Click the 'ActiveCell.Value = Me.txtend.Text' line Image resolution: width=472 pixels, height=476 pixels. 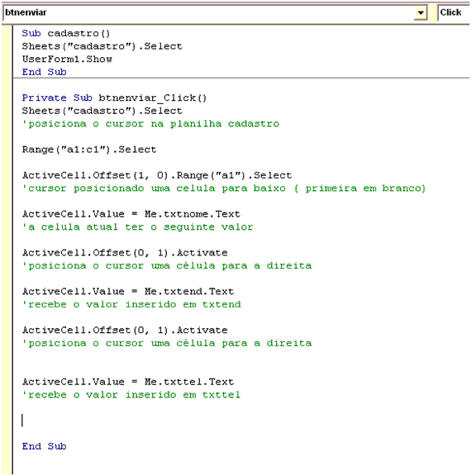point(128,292)
